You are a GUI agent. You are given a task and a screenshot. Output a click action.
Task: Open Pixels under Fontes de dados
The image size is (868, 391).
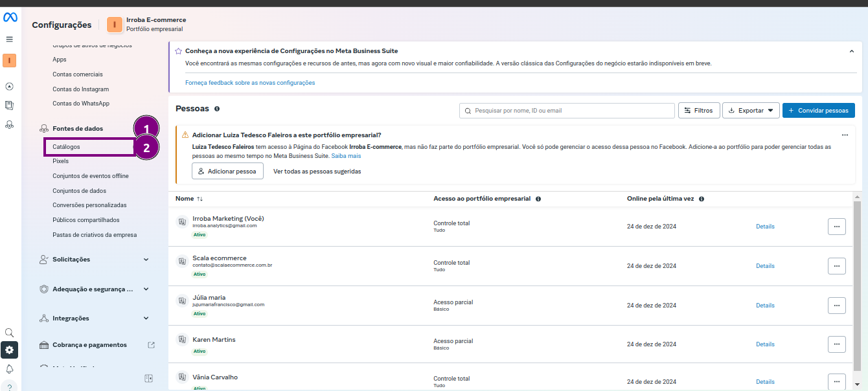[x=61, y=161]
